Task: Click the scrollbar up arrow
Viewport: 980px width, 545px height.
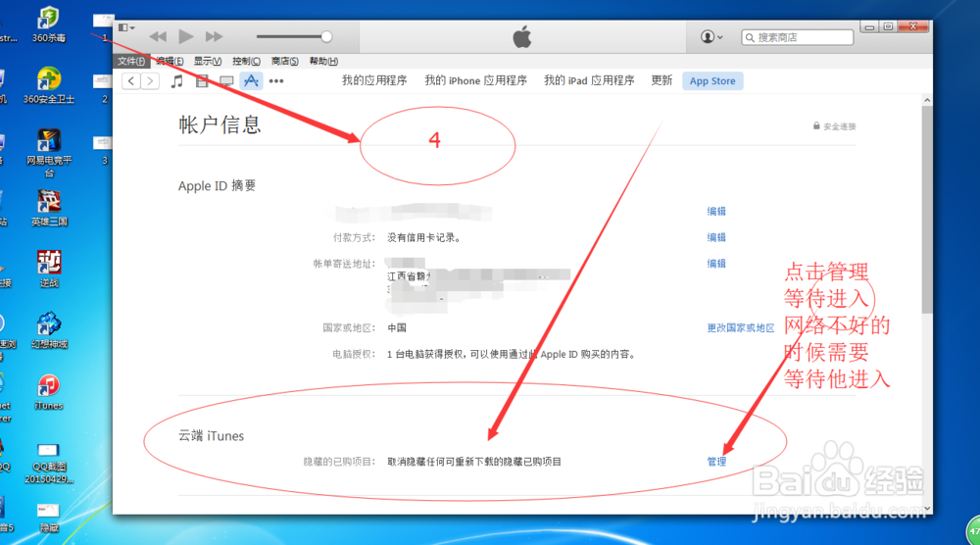Action: 927,100
